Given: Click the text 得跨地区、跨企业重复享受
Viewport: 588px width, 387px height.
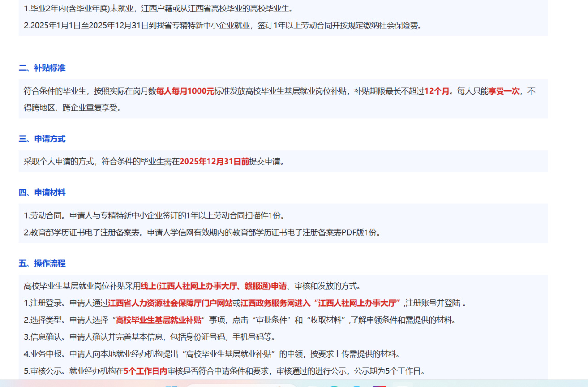Looking at the screenshot, I should [x=72, y=108].
